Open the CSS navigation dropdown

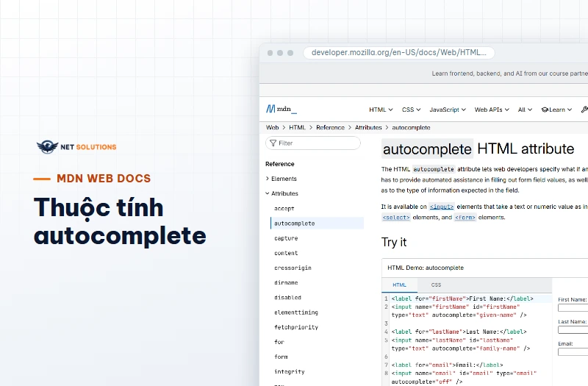pyautogui.click(x=411, y=110)
